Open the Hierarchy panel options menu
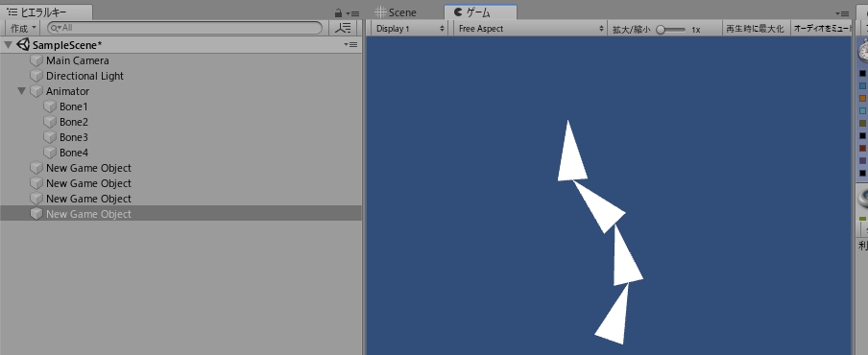Screen dimensions: 868x355 coord(352,13)
